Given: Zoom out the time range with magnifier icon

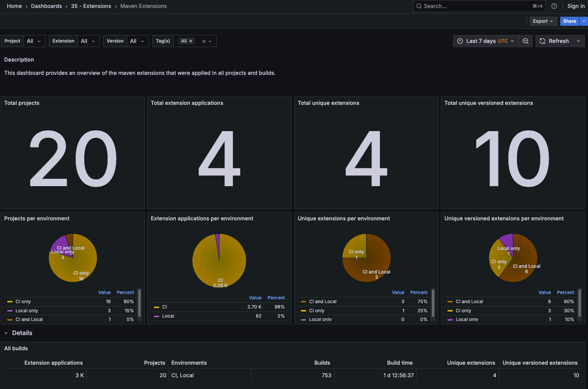Looking at the screenshot, I should [x=526, y=41].
